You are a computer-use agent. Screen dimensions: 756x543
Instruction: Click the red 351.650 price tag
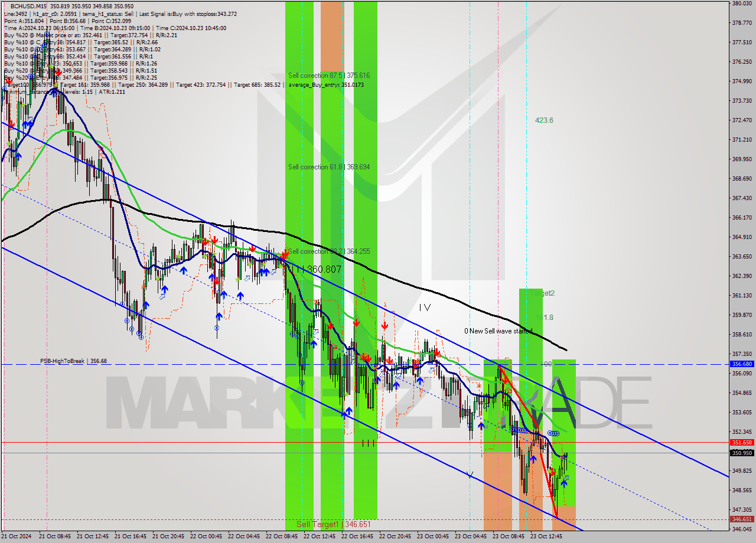point(742,442)
